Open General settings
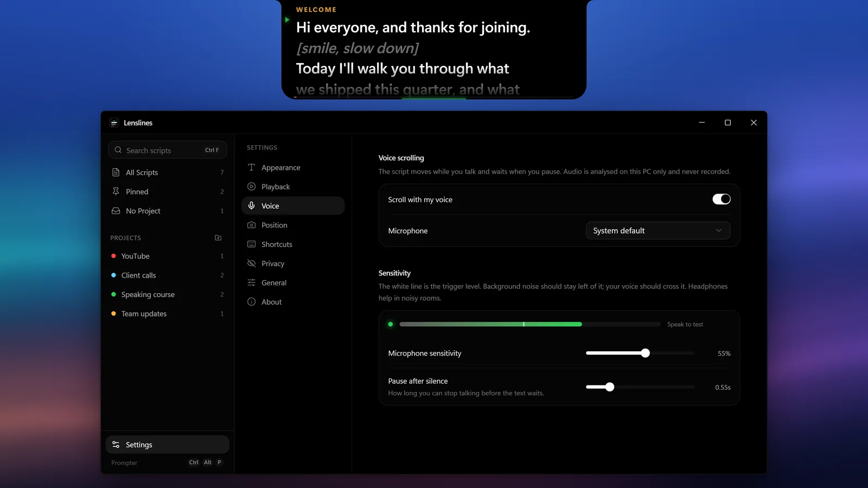Screen dimensions: 868x488 293,282
